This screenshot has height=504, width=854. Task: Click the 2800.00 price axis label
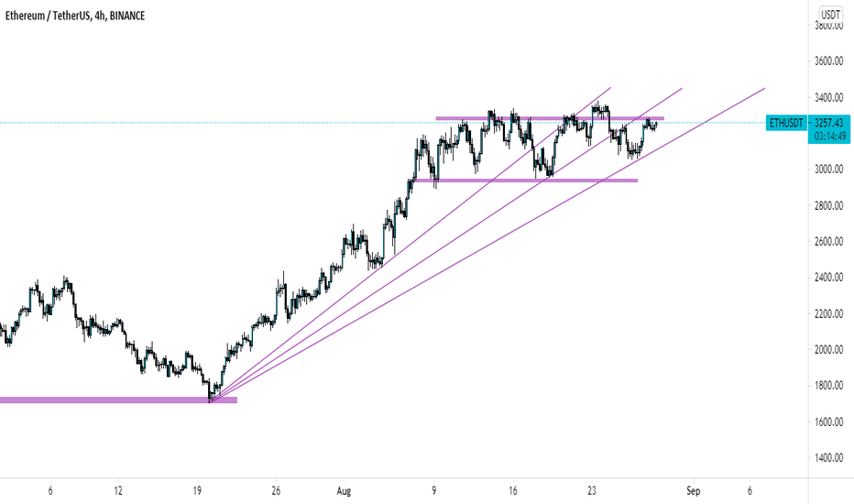(x=828, y=205)
